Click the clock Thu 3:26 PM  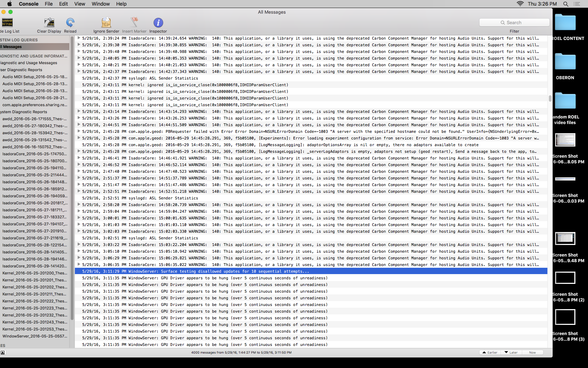pyautogui.click(x=542, y=4)
